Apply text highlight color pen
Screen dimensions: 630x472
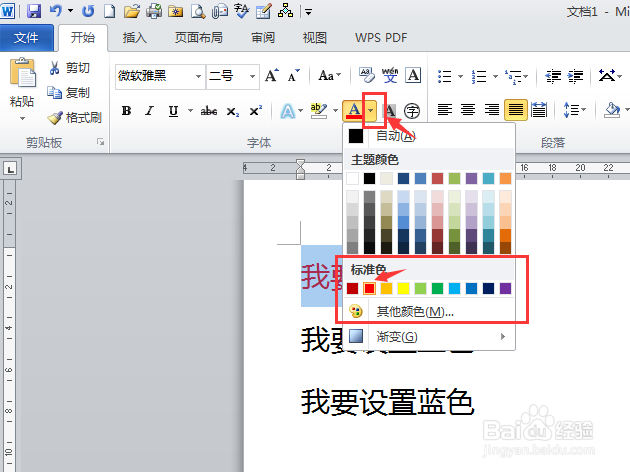click(x=319, y=110)
